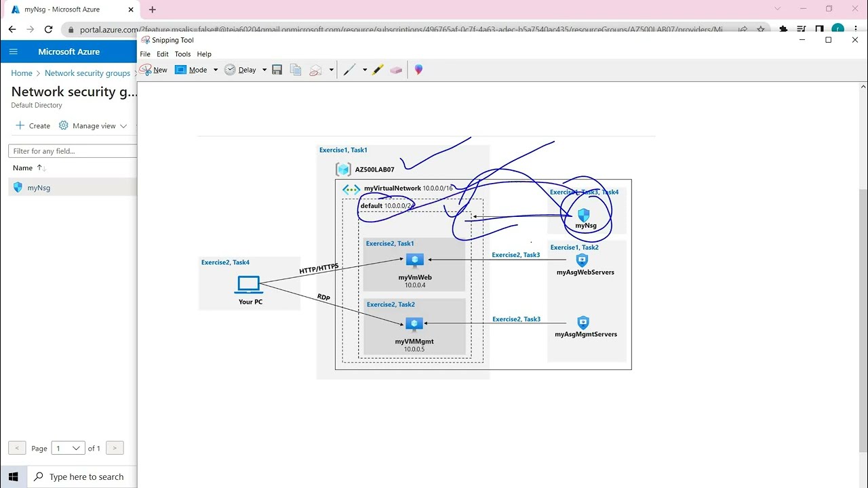Go to the next page of results
868x488 pixels.
pyautogui.click(x=115, y=448)
